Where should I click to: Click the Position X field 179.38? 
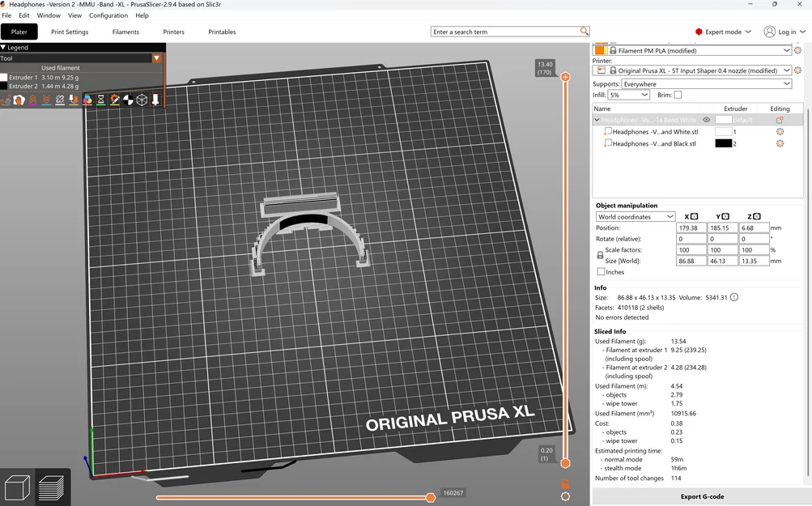(691, 227)
